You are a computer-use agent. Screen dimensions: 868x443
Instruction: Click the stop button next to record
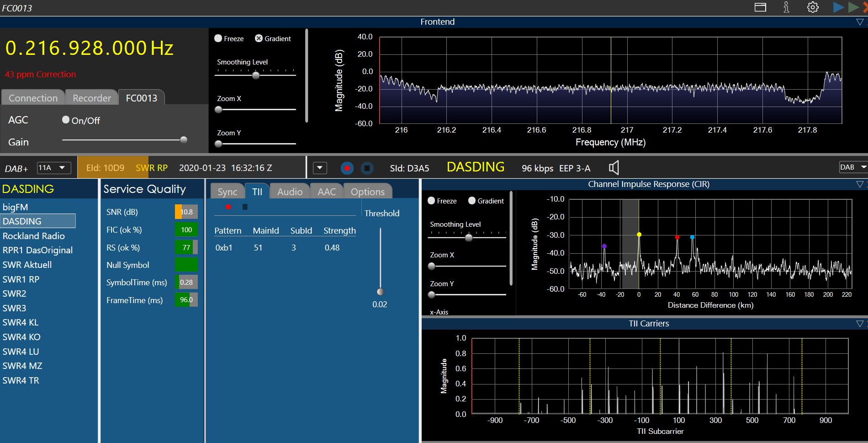pos(367,168)
